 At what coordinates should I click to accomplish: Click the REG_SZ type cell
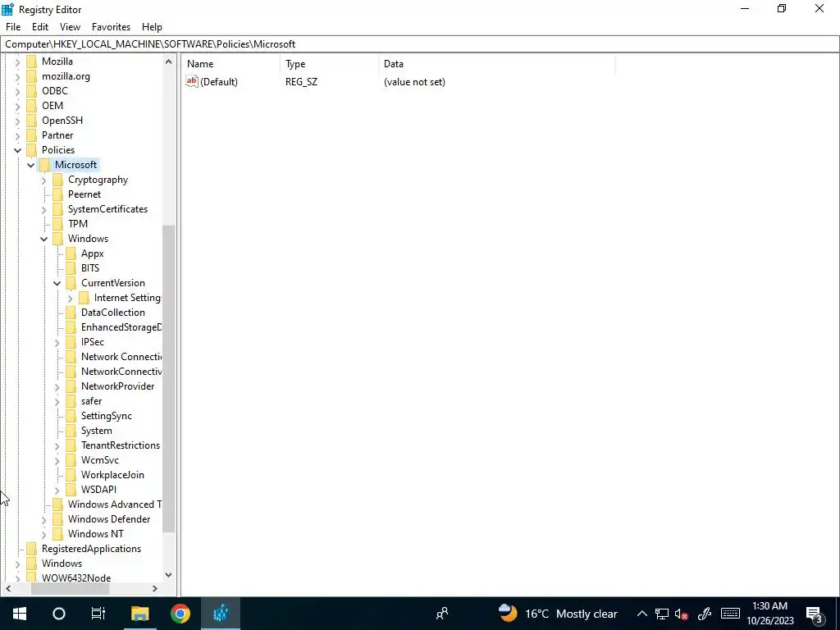(x=302, y=82)
